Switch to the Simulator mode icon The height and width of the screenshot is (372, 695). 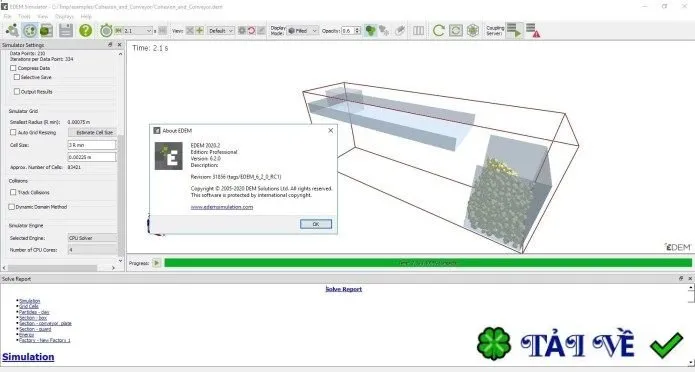click(29, 30)
